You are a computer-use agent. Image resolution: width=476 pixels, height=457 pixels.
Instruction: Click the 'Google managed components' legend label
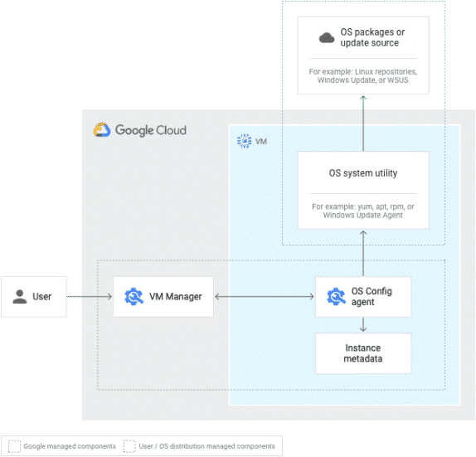click(x=70, y=446)
